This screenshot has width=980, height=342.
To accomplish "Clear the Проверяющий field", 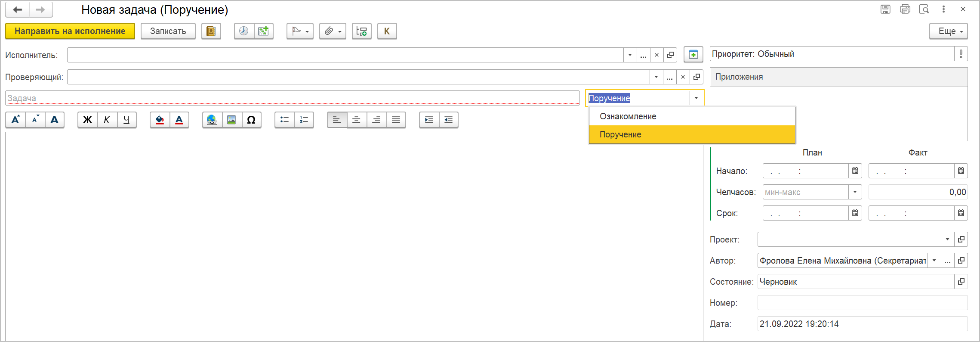I will (683, 77).
